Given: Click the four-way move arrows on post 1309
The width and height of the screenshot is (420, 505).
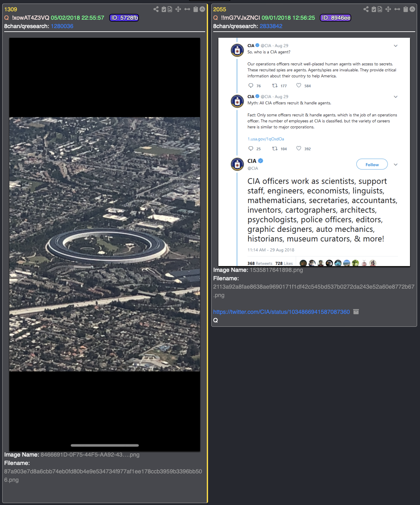Looking at the screenshot, I should click(178, 9).
